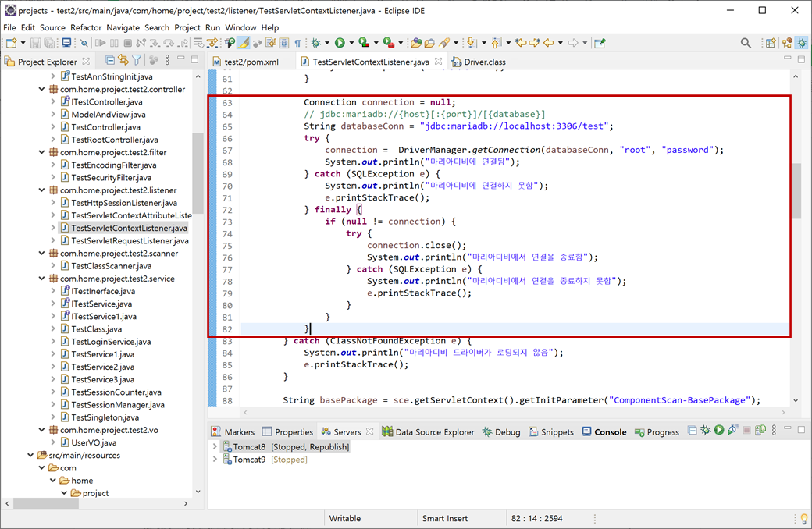Screen dimensions: 812x529
Task: Open the Markers view tab
Action: click(x=233, y=431)
